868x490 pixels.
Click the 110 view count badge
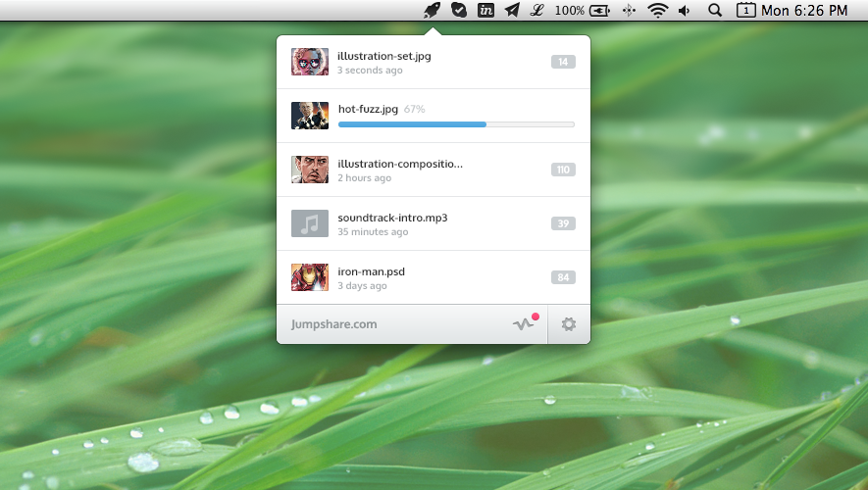click(x=563, y=170)
